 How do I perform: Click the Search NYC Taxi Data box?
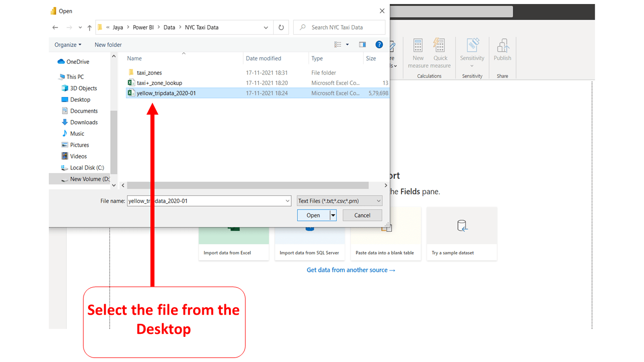(x=339, y=27)
